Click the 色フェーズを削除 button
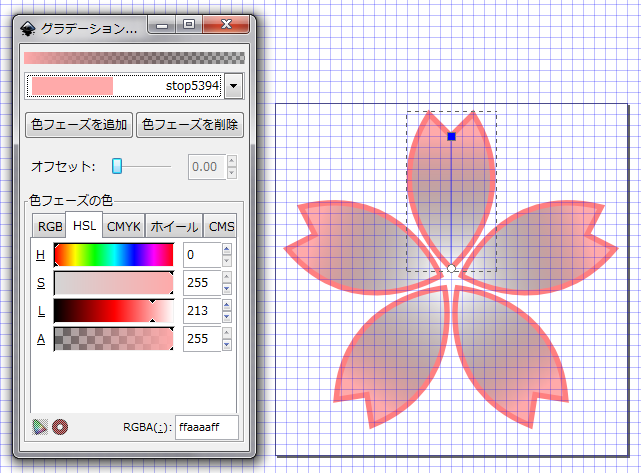The width and height of the screenshot is (641, 473). (190, 125)
